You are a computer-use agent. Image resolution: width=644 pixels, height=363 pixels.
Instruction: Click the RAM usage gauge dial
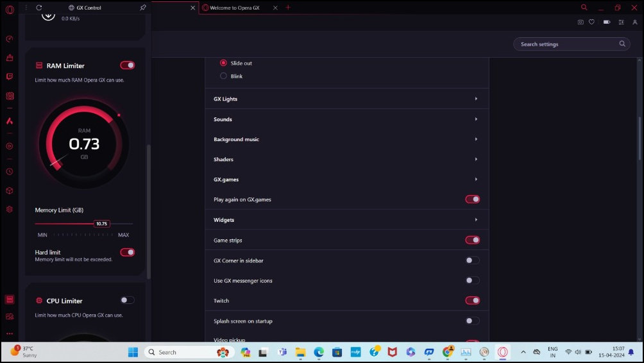point(84,144)
